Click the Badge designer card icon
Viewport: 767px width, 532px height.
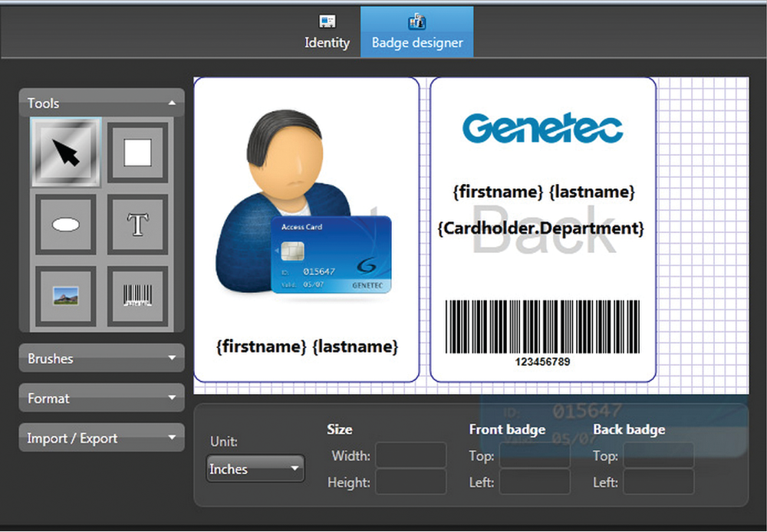coord(416,21)
